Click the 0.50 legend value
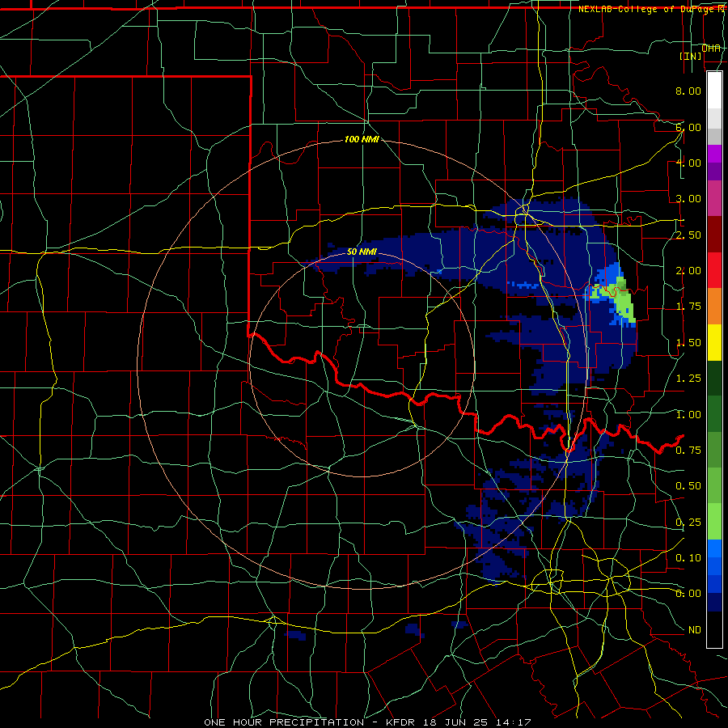The height and width of the screenshot is (728, 728). 688,486
